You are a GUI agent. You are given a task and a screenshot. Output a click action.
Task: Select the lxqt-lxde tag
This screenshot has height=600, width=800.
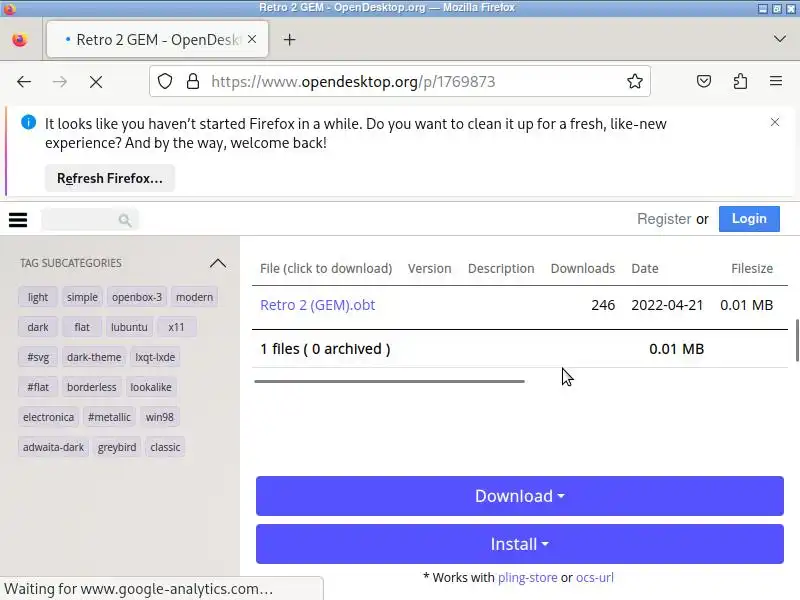tap(155, 357)
